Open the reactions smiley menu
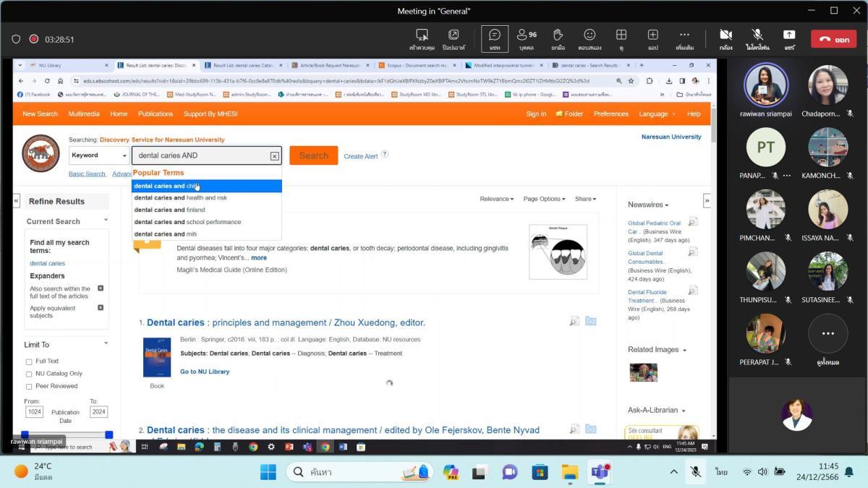 [590, 39]
